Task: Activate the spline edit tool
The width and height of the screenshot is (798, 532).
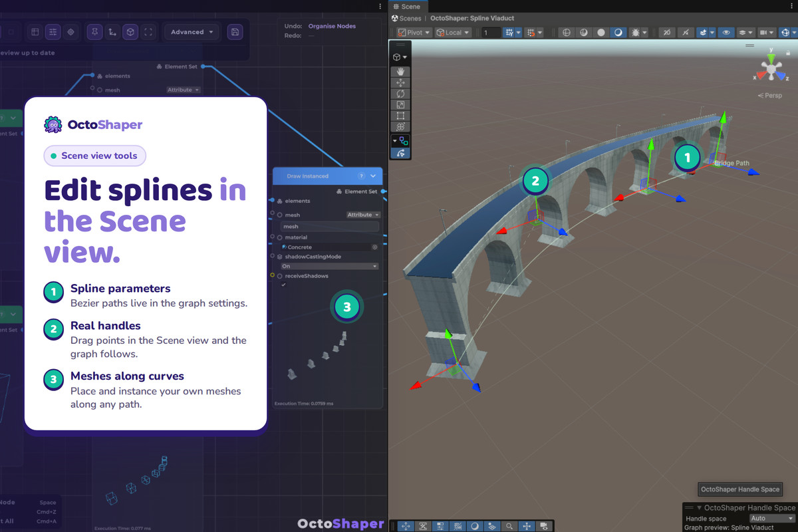Action: pyautogui.click(x=401, y=153)
